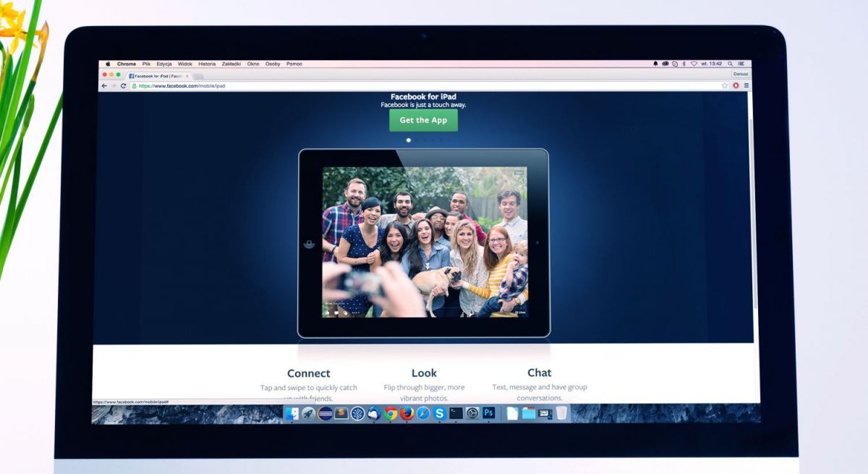
Task: Close the Facebook for iPad tab
Action: (x=187, y=75)
